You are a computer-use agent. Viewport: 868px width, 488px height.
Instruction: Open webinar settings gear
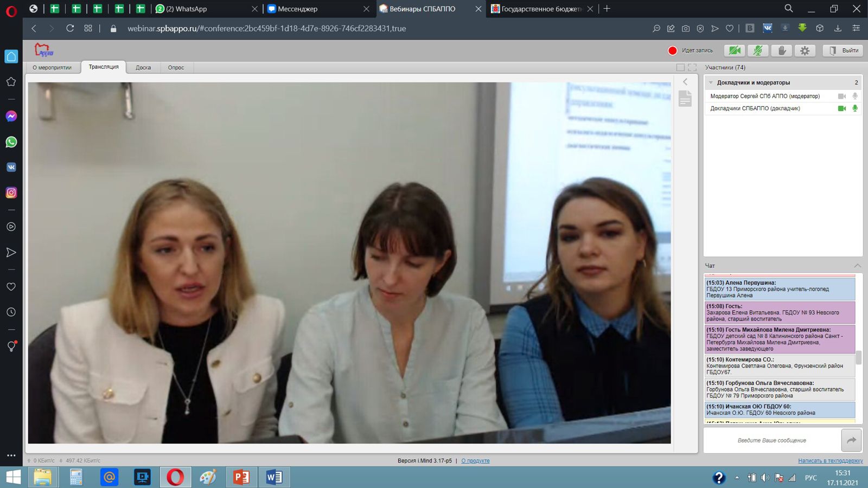805,50
